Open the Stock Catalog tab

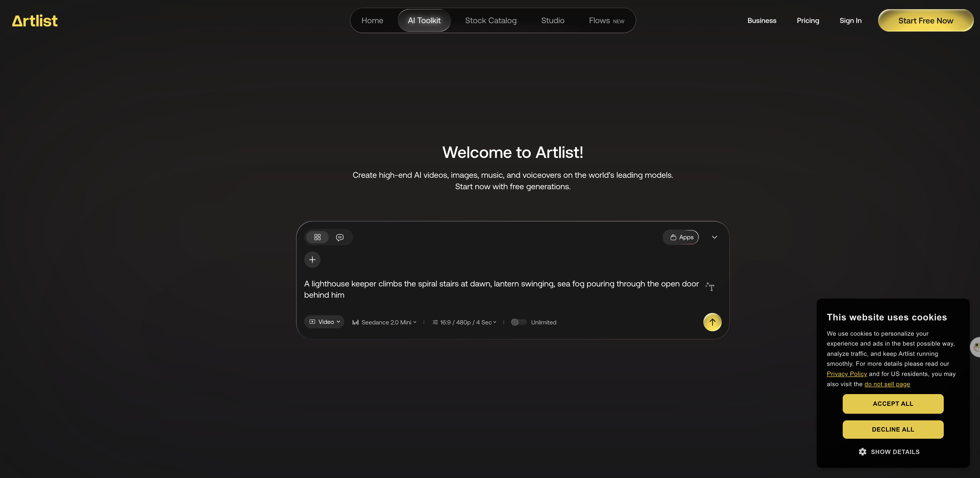click(491, 21)
